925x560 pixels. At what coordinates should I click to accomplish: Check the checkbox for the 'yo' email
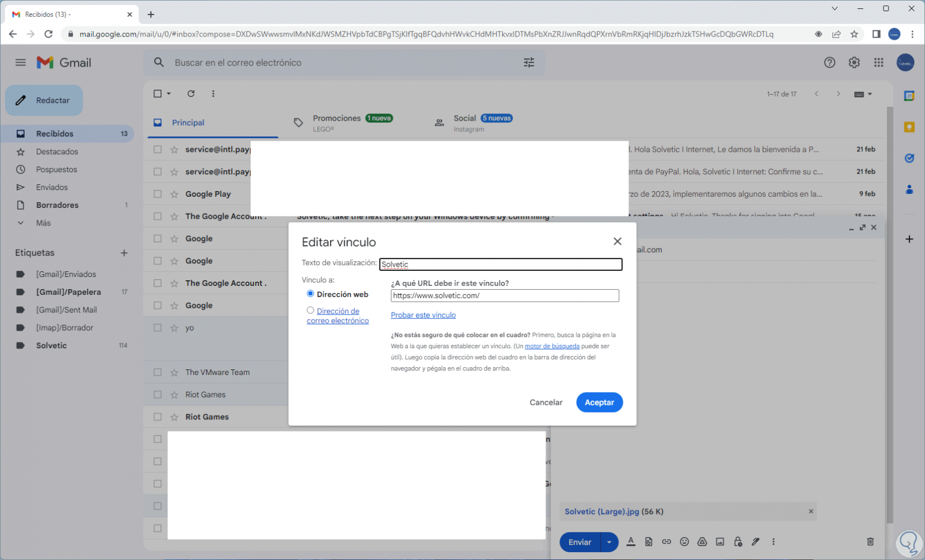158,328
